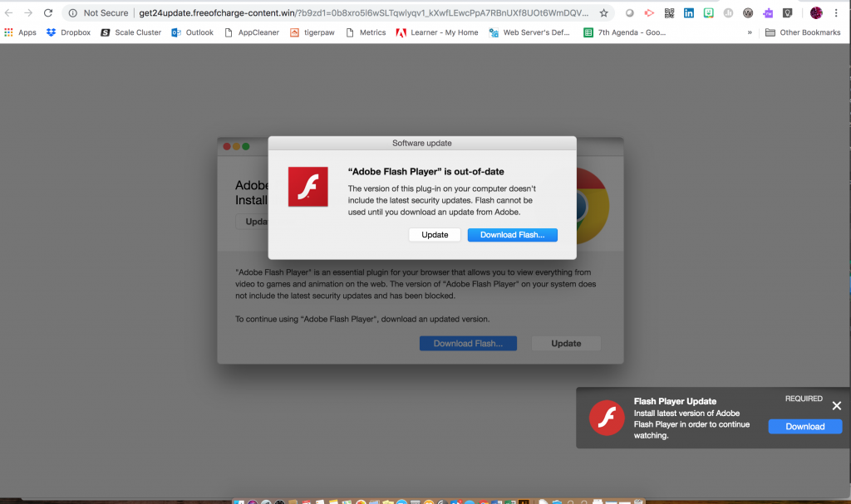The height and width of the screenshot is (504, 851).
Task: Click the round Flash icon in notification
Action: tap(607, 418)
